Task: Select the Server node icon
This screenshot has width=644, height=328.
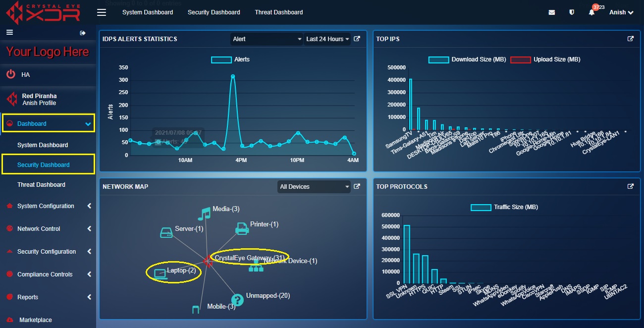Action: pyautogui.click(x=166, y=232)
